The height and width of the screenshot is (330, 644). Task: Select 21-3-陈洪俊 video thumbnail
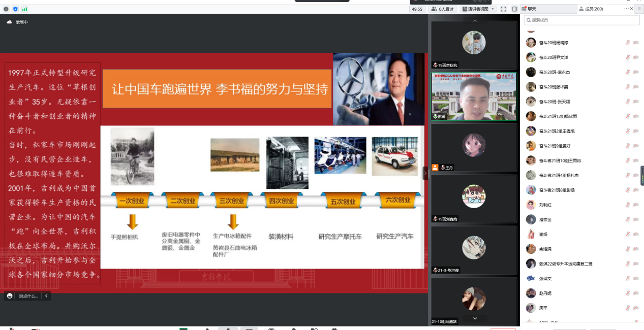click(474, 250)
